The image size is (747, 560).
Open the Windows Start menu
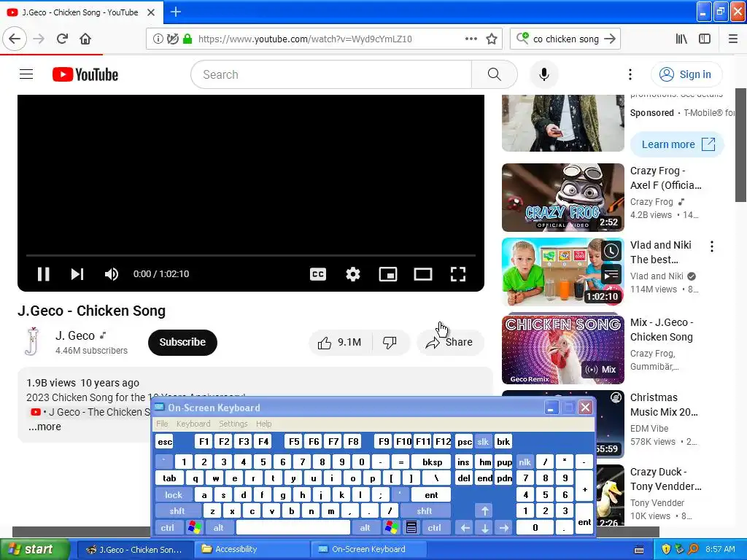tap(34, 550)
